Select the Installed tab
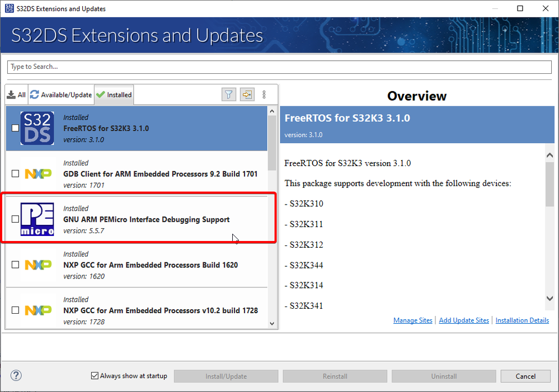559x392 pixels. [114, 95]
